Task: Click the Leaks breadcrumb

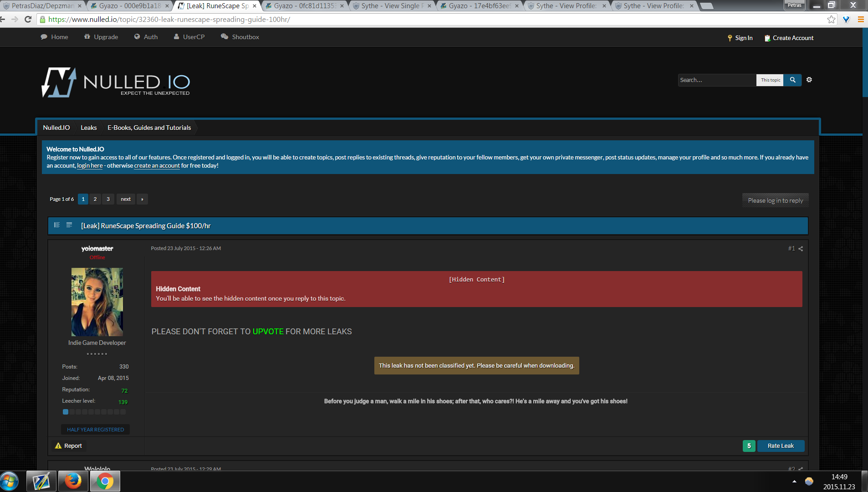Action: tap(89, 128)
